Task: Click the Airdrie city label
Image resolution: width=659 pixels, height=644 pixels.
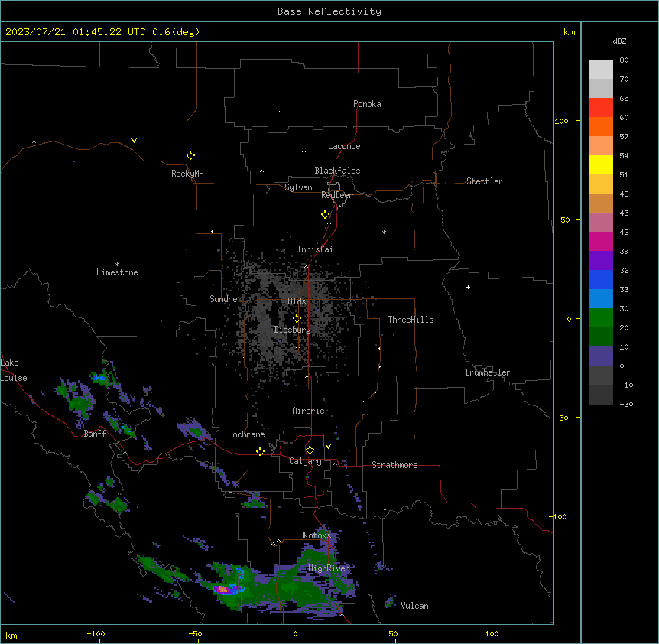Action: click(309, 411)
